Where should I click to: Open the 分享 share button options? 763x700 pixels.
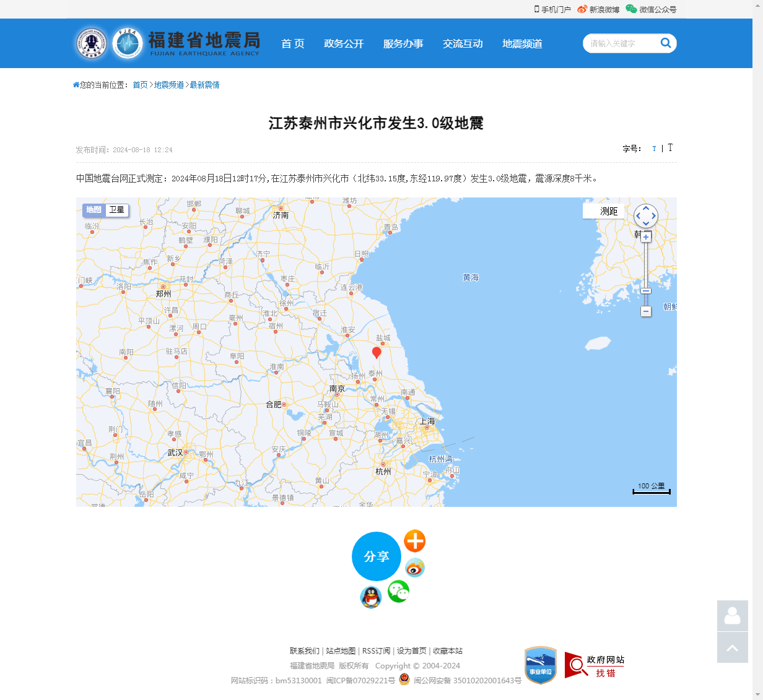tap(376, 556)
